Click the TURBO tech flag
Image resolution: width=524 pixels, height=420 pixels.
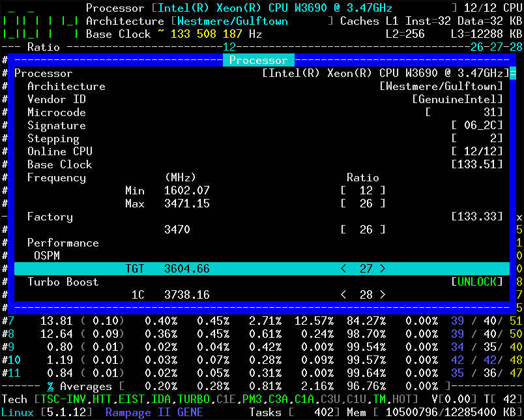pyautogui.click(x=194, y=399)
